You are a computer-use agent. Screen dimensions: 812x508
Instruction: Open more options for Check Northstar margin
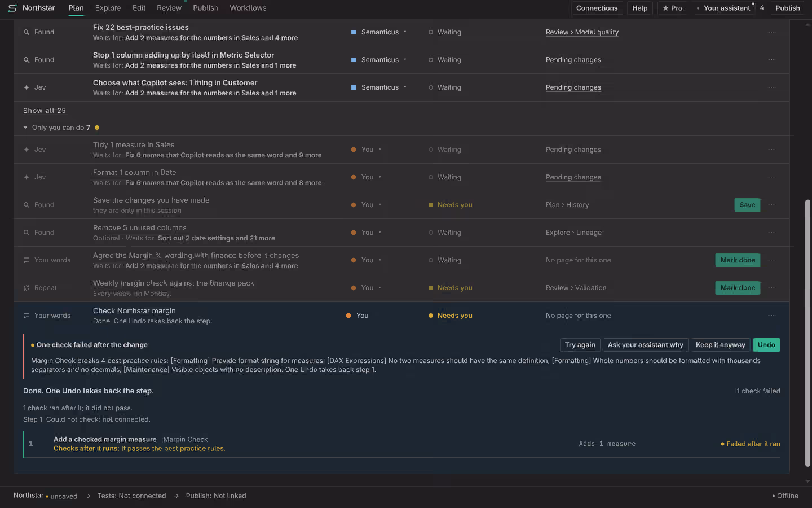point(771,316)
